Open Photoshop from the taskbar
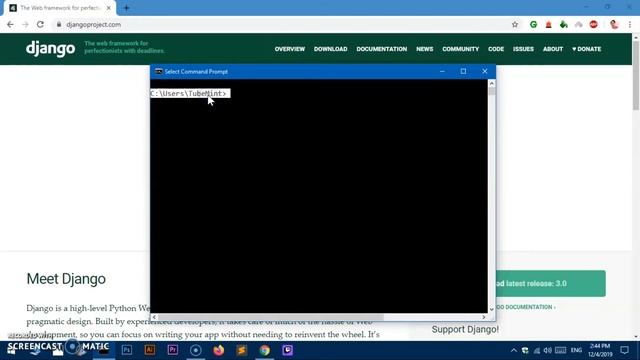This screenshot has height=360, width=640. (127, 350)
